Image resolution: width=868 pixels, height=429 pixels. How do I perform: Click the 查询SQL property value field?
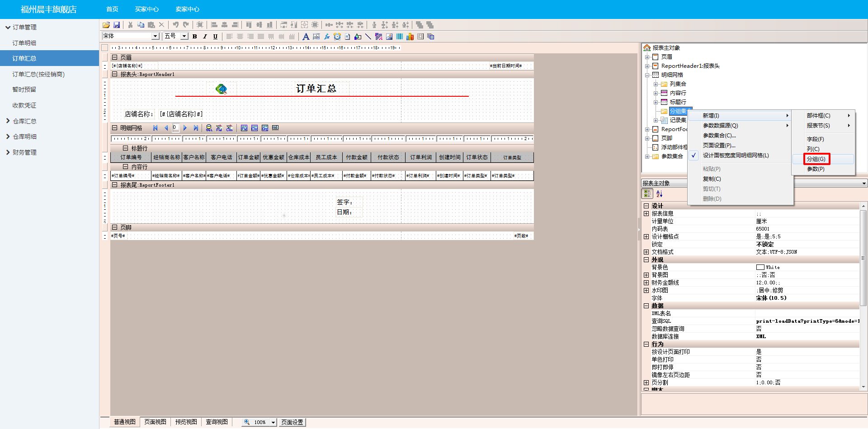tap(807, 321)
